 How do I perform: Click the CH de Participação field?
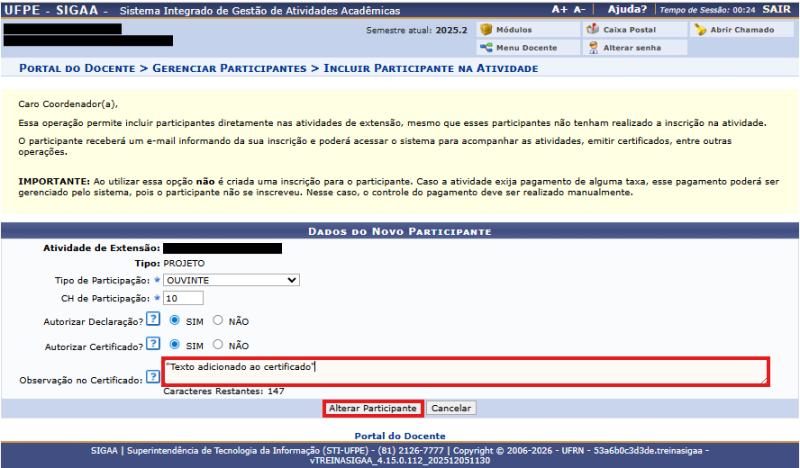[x=183, y=298]
